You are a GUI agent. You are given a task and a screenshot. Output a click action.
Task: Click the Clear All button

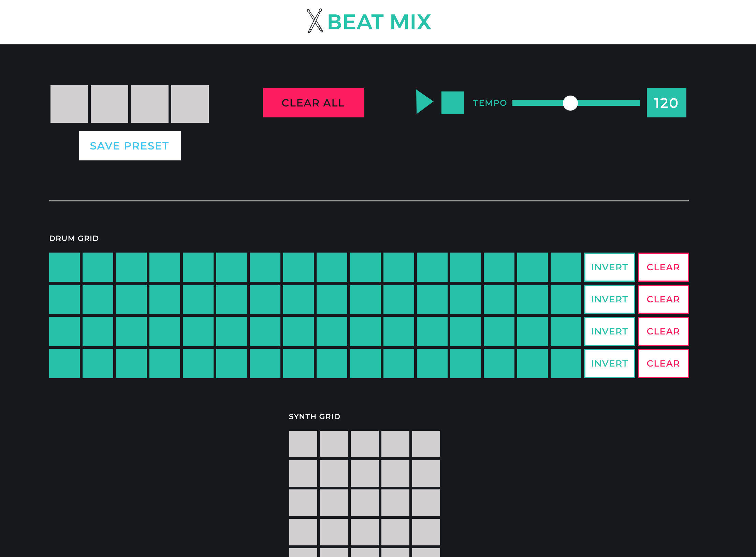pos(313,103)
